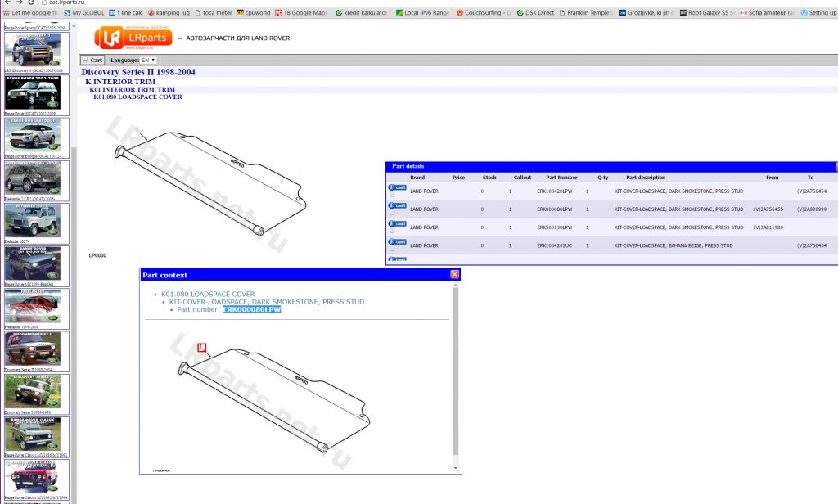Select Range Rover 2002-2009 thumbnail
Screen dimensions: 838x504
(36, 95)
